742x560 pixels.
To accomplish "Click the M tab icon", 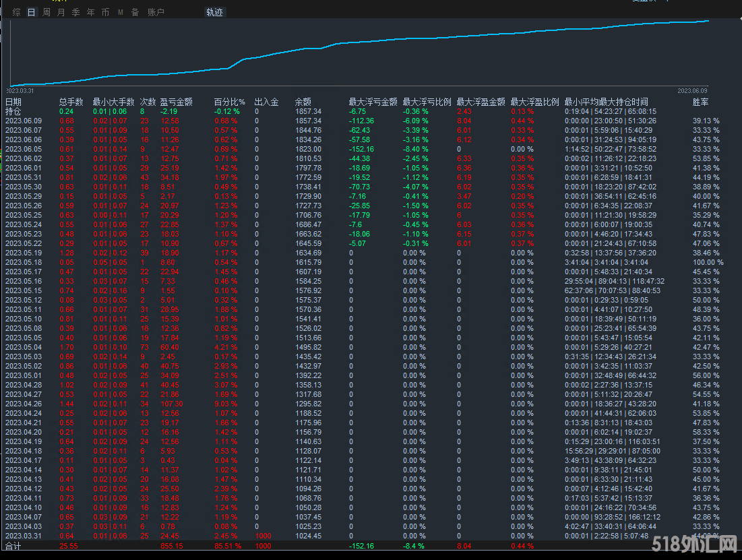I will (x=121, y=12).
